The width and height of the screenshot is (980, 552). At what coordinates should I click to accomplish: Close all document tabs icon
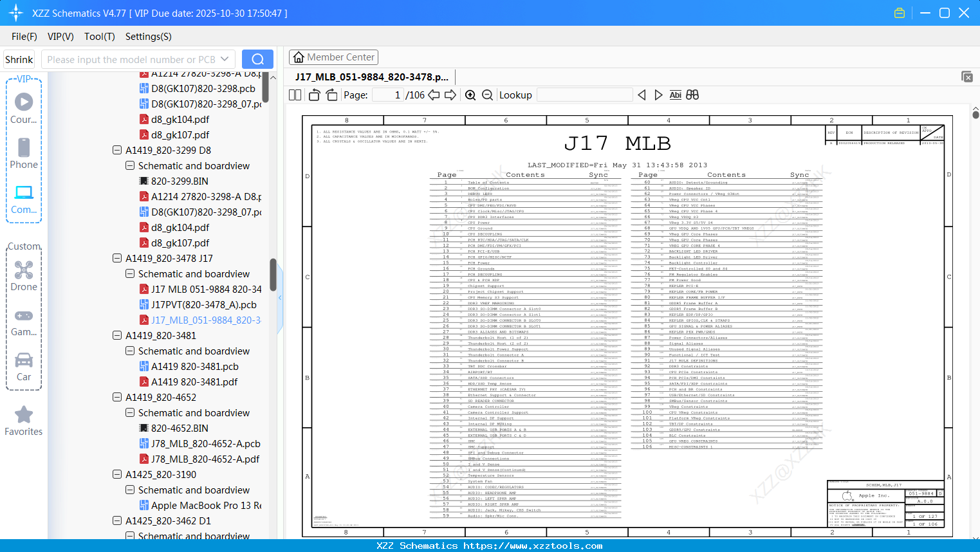(x=967, y=77)
